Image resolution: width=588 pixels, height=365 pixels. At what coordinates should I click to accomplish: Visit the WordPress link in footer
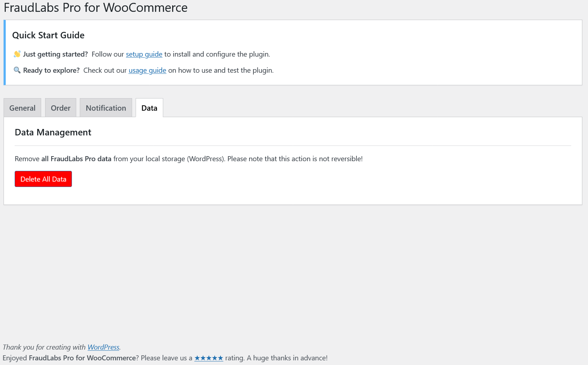pyautogui.click(x=103, y=347)
